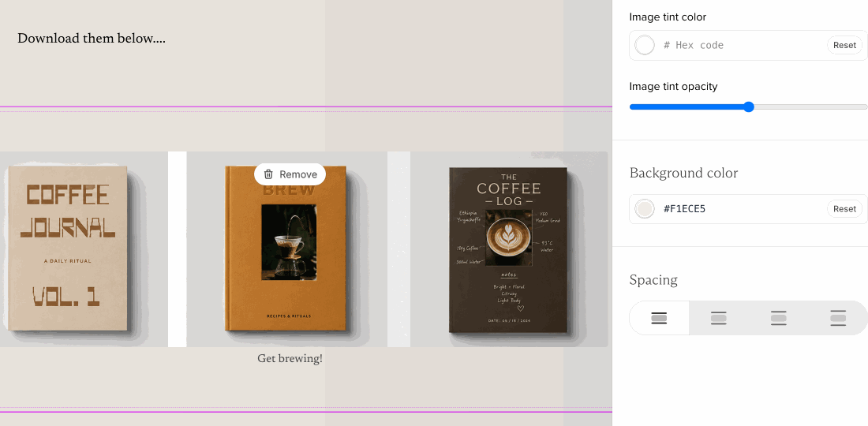The width and height of the screenshot is (868, 426).
Task: Click the 'Download them below....' text
Action: (92, 38)
